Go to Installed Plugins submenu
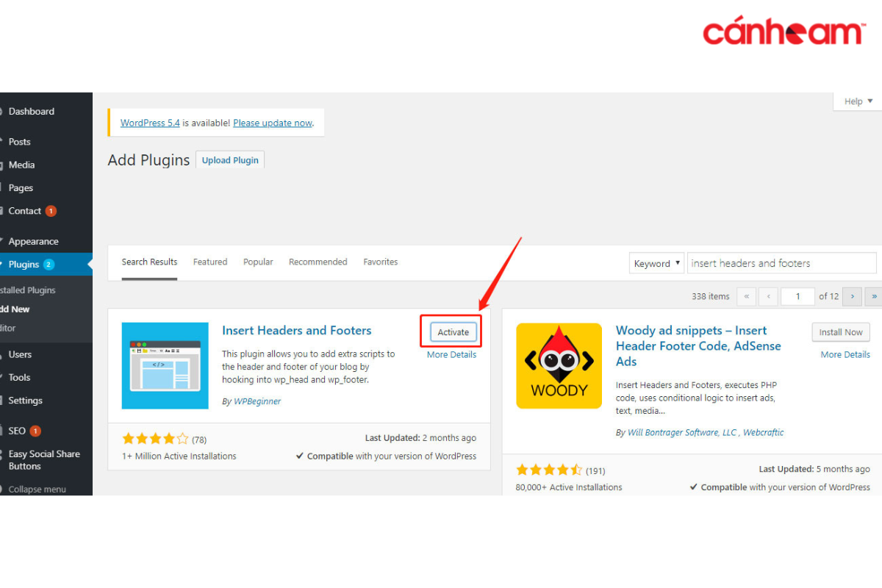 click(28, 290)
